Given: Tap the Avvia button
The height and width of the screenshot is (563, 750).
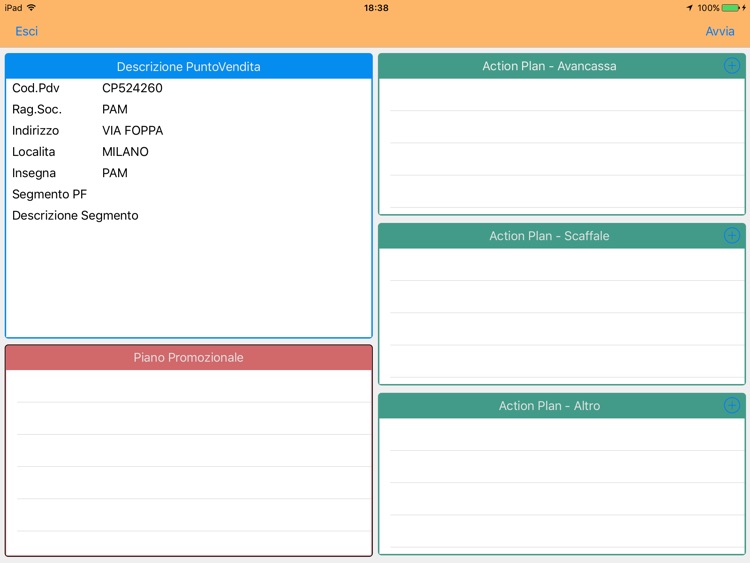Looking at the screenshot, I should [x=720, y=31].
